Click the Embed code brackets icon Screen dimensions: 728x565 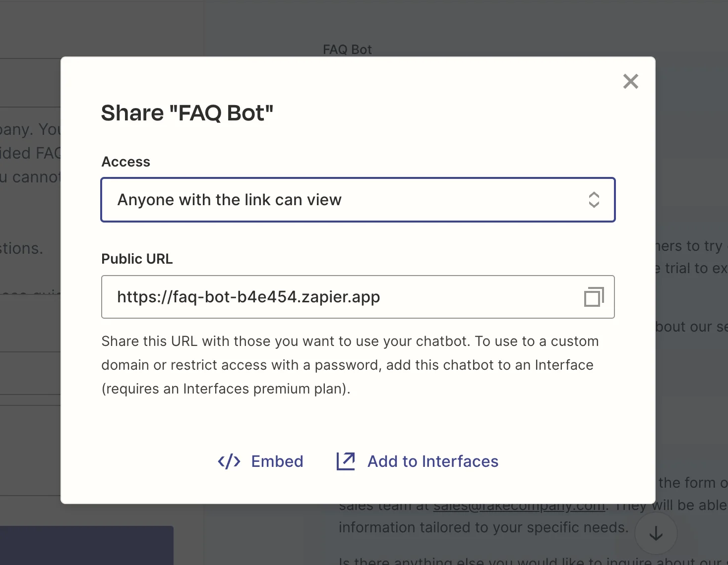coord(229,461)
